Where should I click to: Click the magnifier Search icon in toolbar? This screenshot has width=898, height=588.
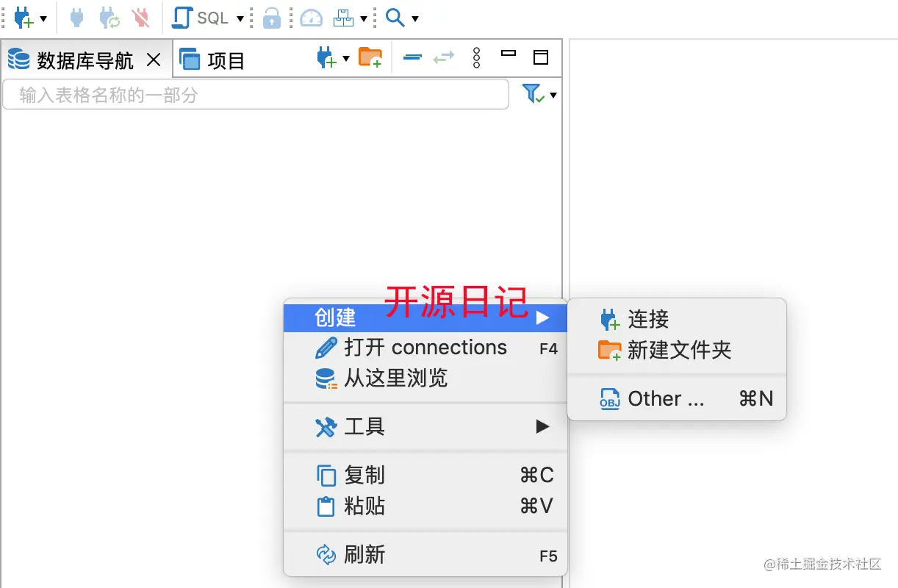click(x=395, y=18)
